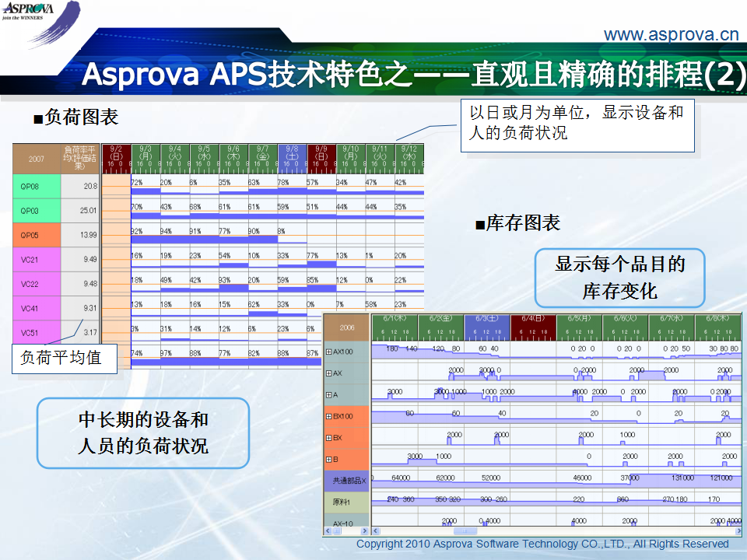Expand the BX100 inventory row
The image size is (747, 560).
click(328, 416)
